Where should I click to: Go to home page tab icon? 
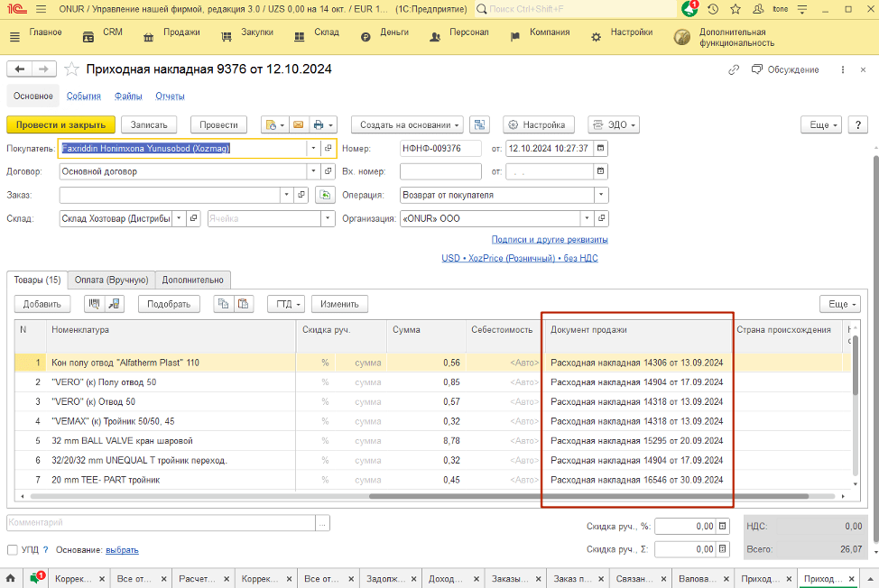tap(11, 578)
